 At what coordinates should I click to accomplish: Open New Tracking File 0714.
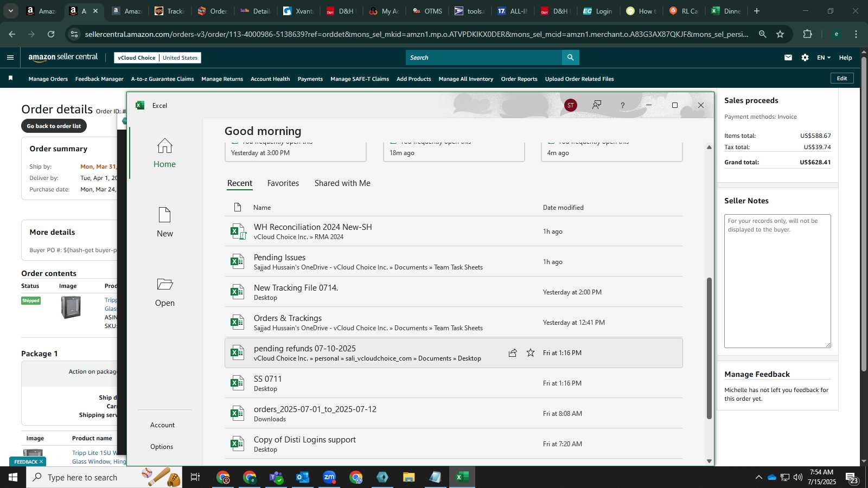coord(454,292)
